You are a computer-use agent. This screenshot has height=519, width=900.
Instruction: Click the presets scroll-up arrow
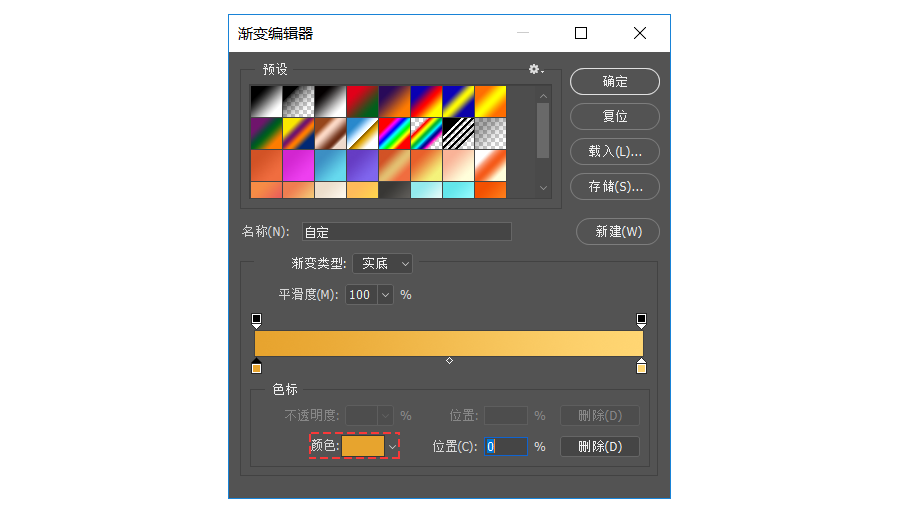tap(543, 96)
